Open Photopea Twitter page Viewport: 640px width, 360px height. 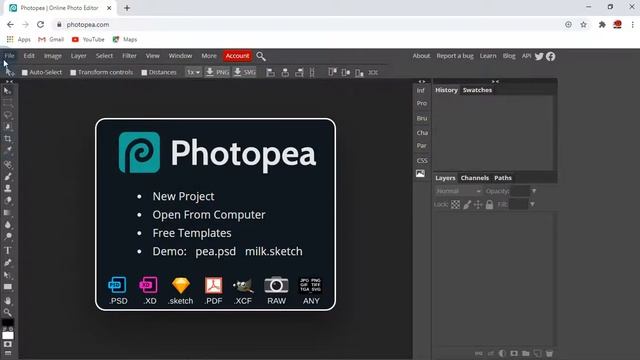point(539,56)
